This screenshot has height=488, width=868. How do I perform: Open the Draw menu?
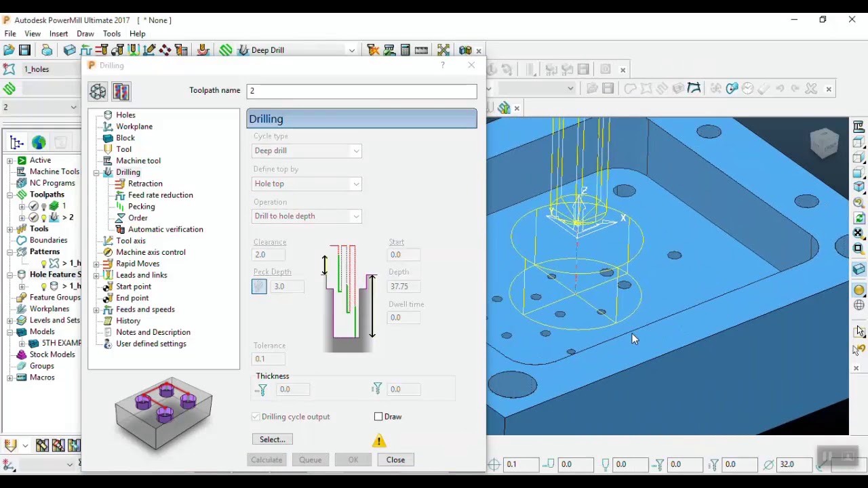click(x=85, y=34)
